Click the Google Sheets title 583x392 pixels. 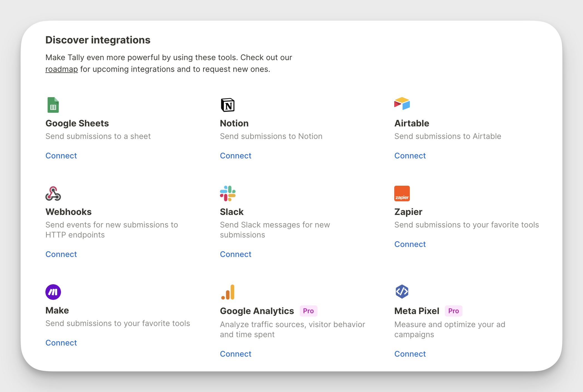coord(77,123)
